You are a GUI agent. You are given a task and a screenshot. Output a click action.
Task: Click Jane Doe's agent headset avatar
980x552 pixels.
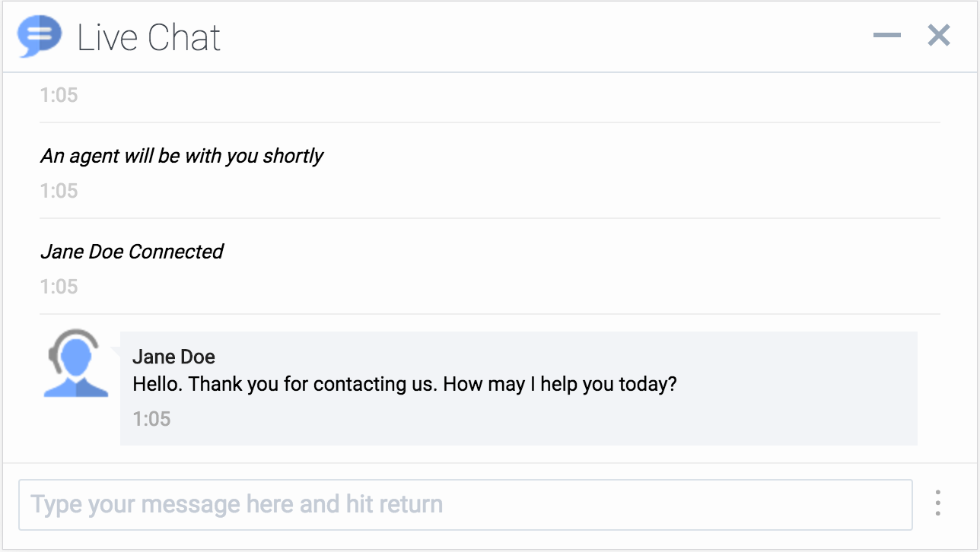pyautogui.click(x=75, y=363)
